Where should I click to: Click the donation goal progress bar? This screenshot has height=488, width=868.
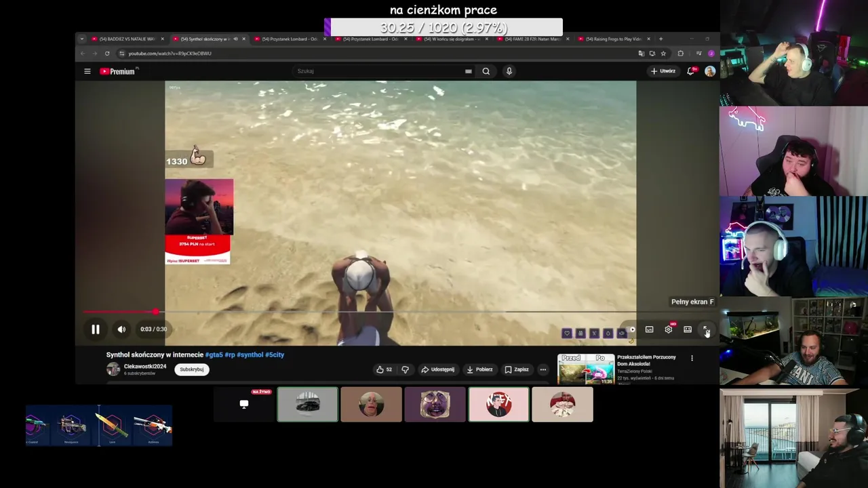pos(443,28)
